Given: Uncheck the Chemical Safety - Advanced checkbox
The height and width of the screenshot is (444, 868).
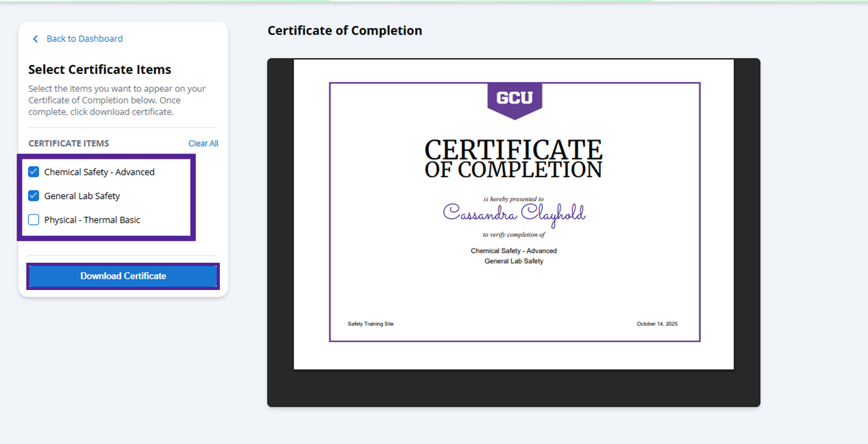Looking at the screenshot, I should tap(34, 172).
